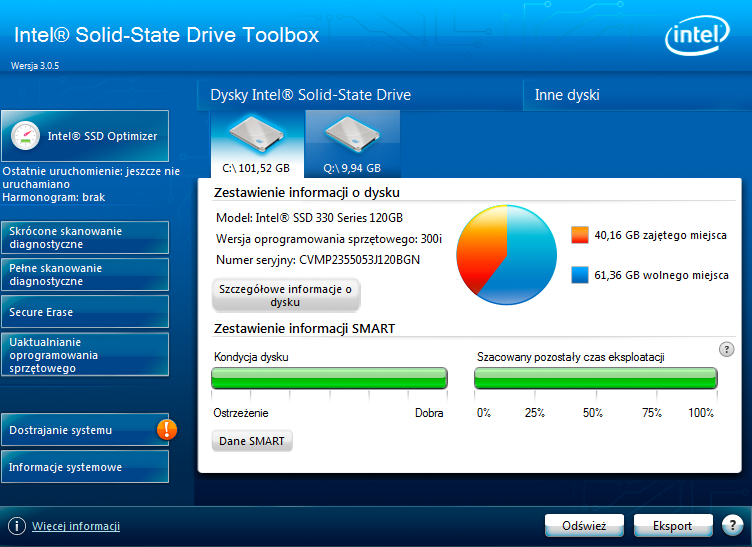
Task: Click the info circle icon
Action: 17,526
